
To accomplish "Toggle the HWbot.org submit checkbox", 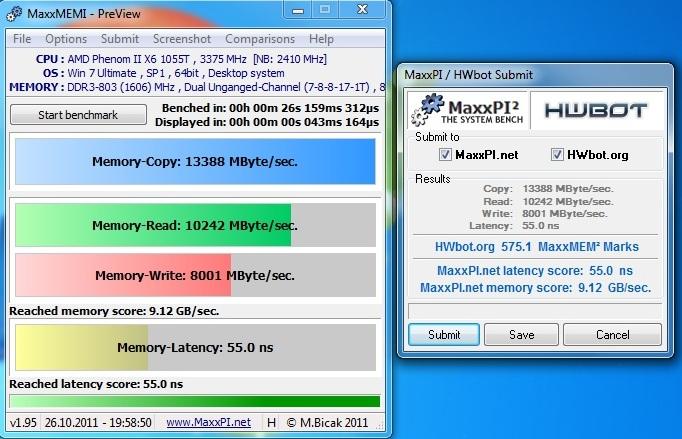I will pos(557,154).
